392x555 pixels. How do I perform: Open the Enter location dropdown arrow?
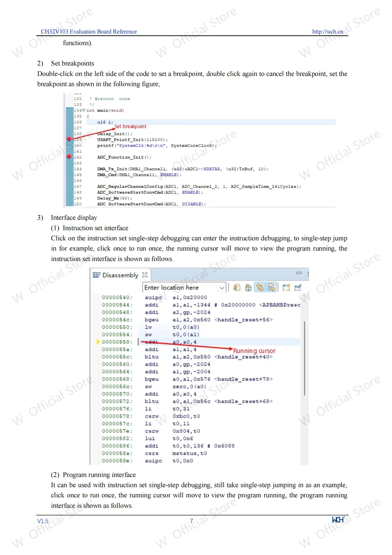coord(221,288)
